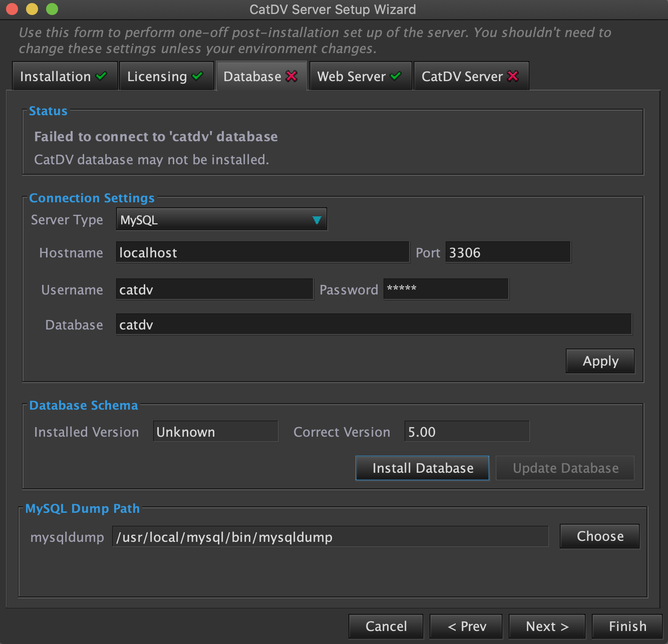
Task: Click the blue dropdown arrow of Server Type
Action: click(x=316, y=220)
